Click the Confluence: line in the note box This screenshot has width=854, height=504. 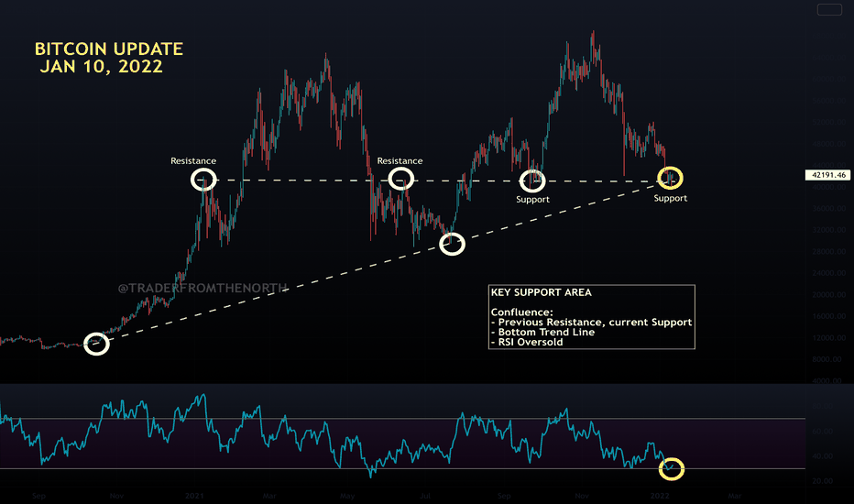pyautogui.click(x=521, y=312)
